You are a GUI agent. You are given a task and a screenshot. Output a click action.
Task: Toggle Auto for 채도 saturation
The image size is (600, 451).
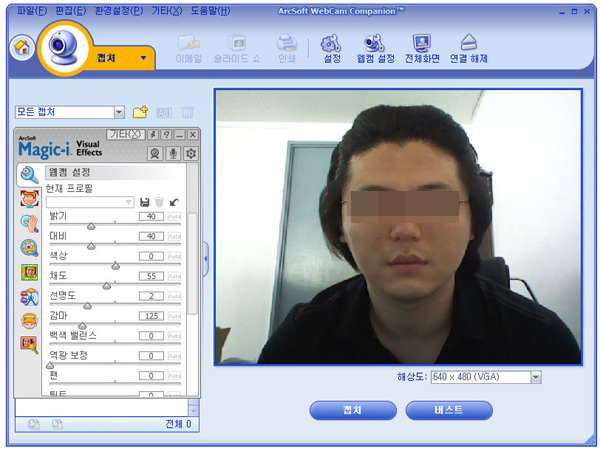174,276
